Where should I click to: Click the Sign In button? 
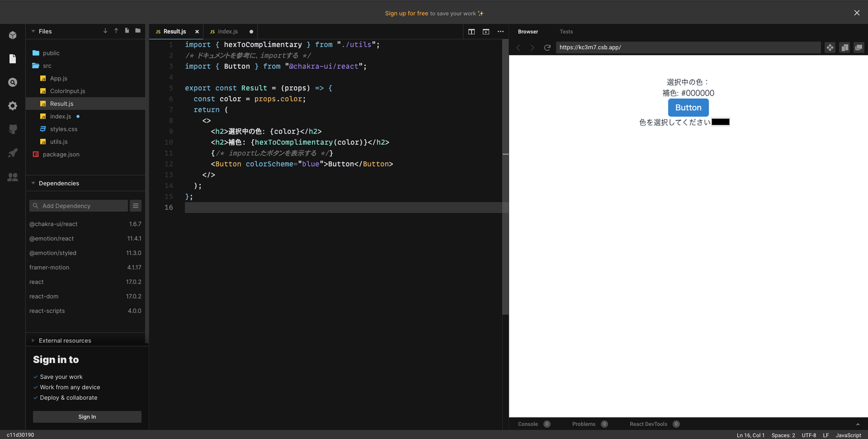coord(87,417)
